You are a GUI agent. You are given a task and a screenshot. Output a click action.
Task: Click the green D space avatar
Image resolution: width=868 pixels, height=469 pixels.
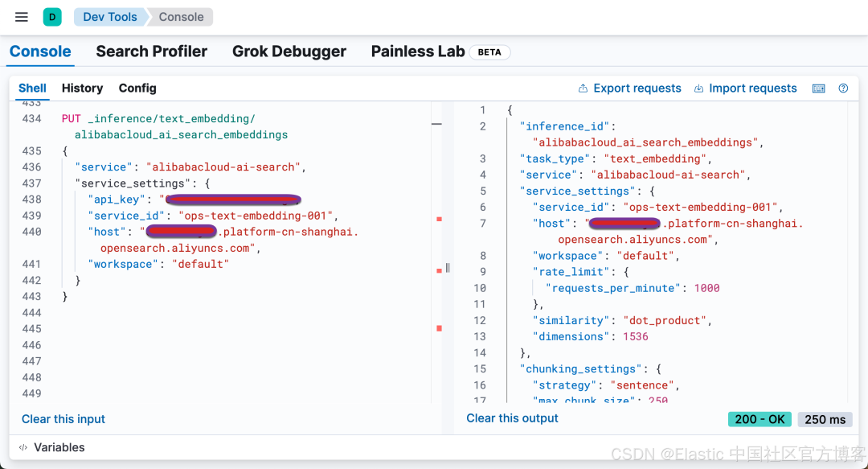(x=52, y=17)
